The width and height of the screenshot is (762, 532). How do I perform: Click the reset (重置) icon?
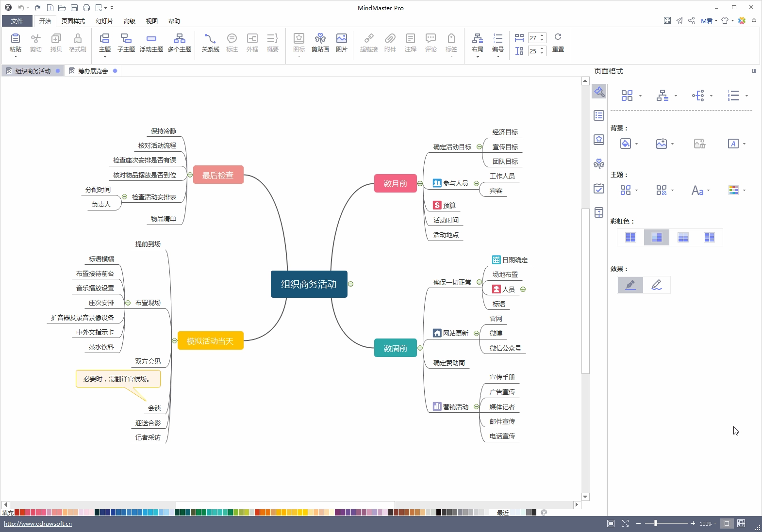pos(558,43)
